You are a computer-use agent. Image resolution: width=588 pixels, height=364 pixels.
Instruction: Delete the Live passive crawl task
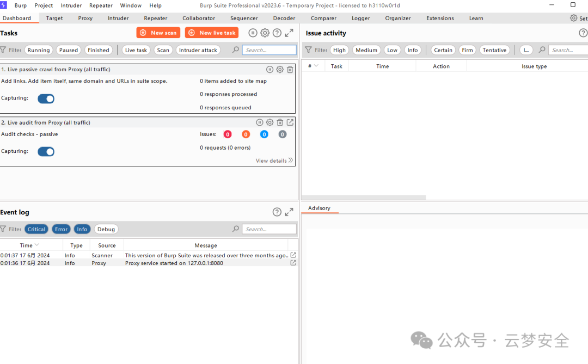tap(290, 69)
